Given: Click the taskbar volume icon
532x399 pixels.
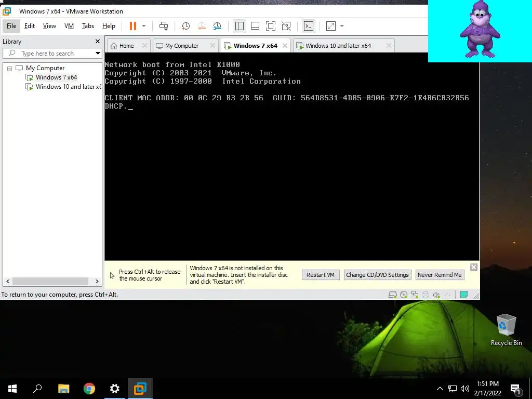Looking at the screenshot, I should pyautogui.click(x=465, y=389).
